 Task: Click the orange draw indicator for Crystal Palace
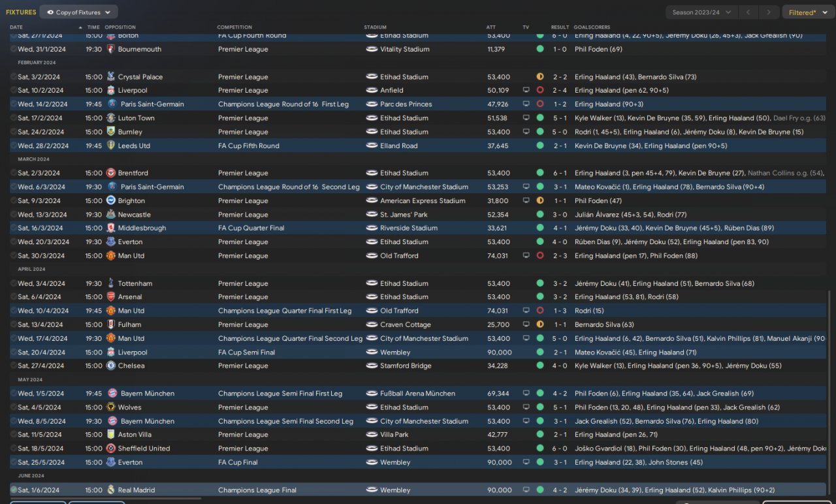(x=540, y=76)
